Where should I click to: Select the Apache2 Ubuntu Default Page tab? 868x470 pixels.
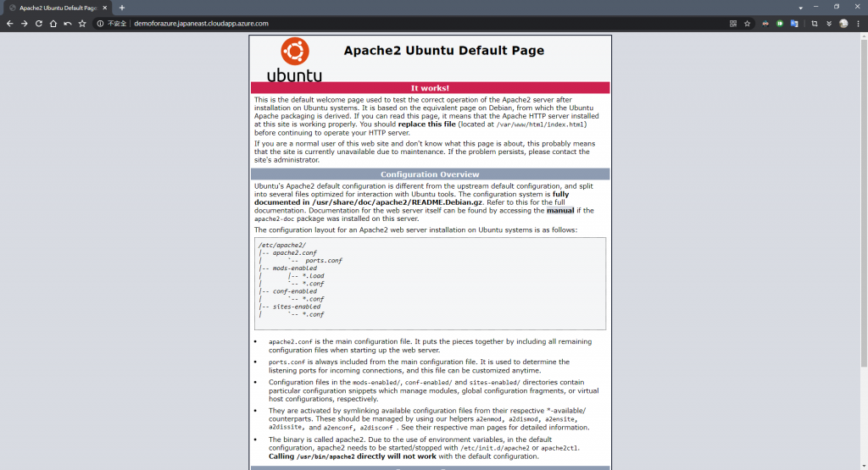[x=57, y=8]
